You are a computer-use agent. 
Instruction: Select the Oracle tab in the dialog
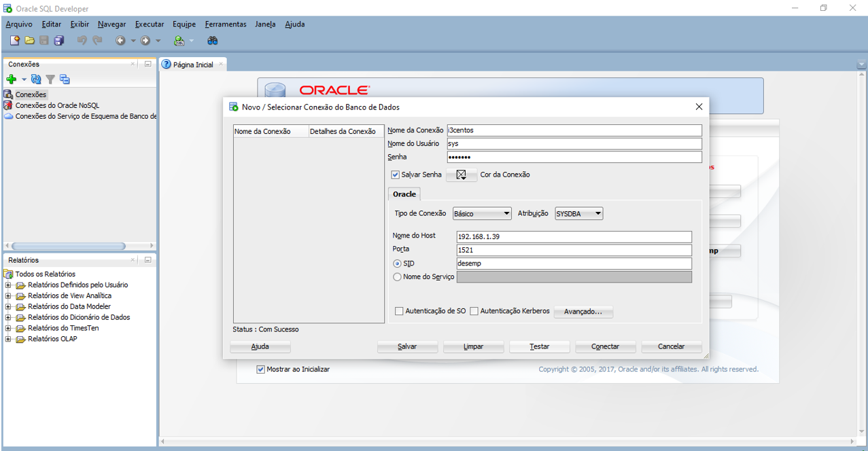pos(404,194)
